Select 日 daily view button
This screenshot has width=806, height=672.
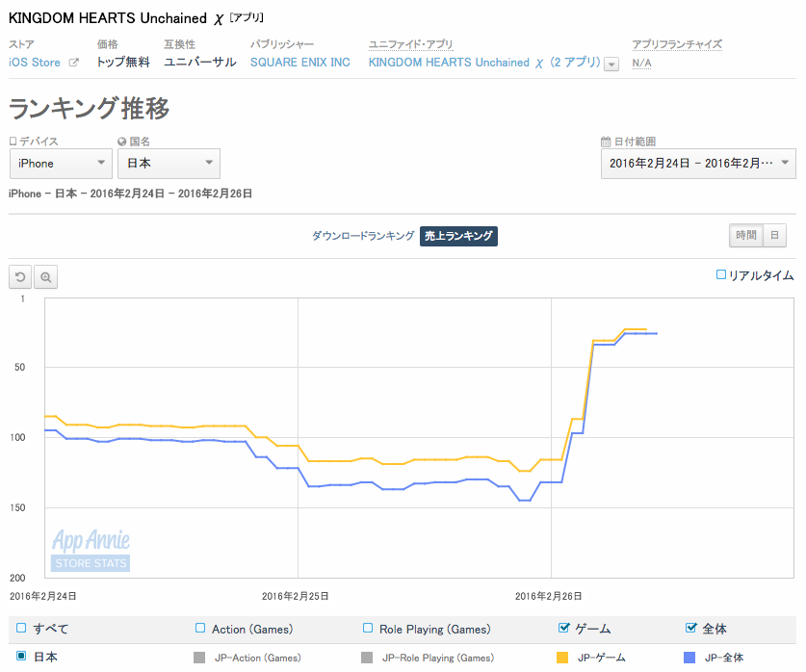coord(774,235)
